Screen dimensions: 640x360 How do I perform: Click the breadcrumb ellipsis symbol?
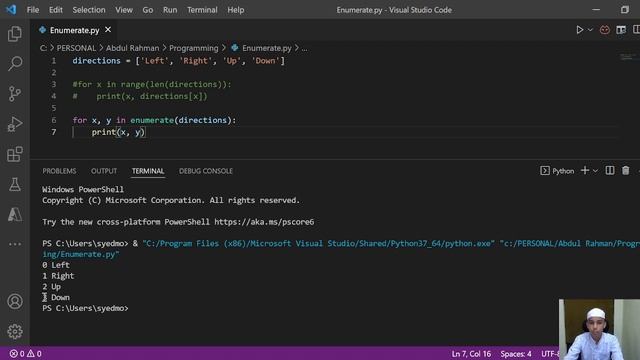(304, 48)
